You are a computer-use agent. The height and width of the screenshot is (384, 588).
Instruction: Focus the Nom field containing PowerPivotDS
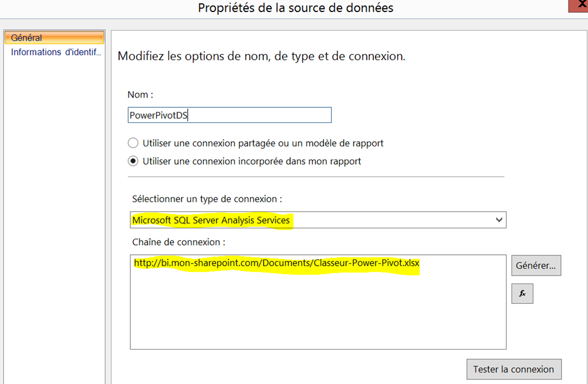230,115
